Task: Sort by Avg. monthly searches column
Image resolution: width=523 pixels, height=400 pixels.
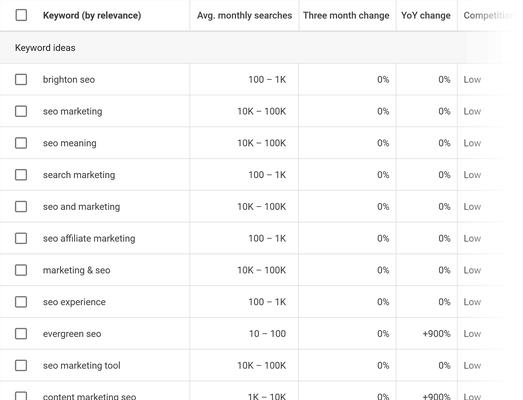Action: (244, 15)
